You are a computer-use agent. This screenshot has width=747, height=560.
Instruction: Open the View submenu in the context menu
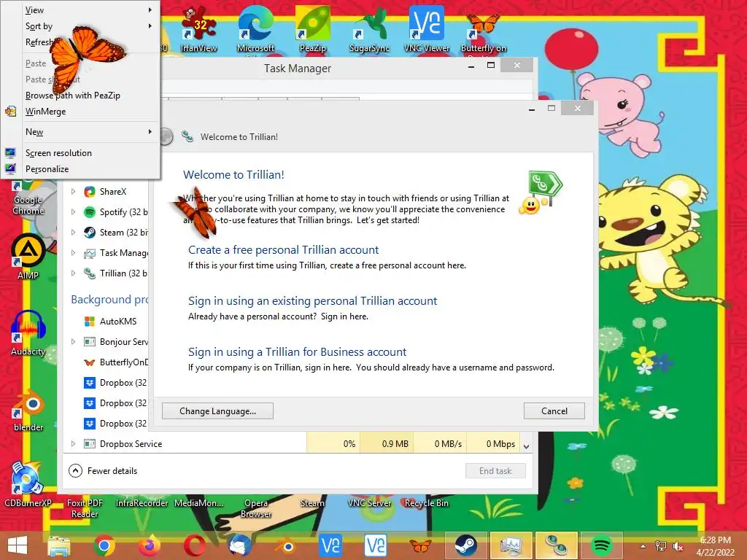(x=80, y=10)
